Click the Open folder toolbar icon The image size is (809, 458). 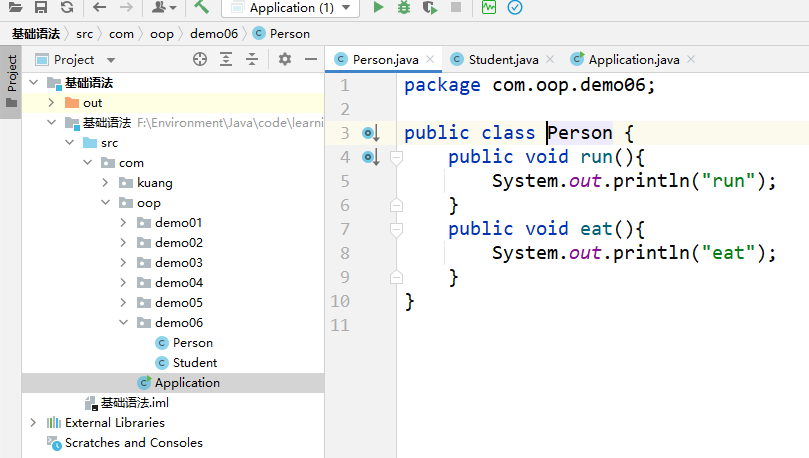(15, 7)
